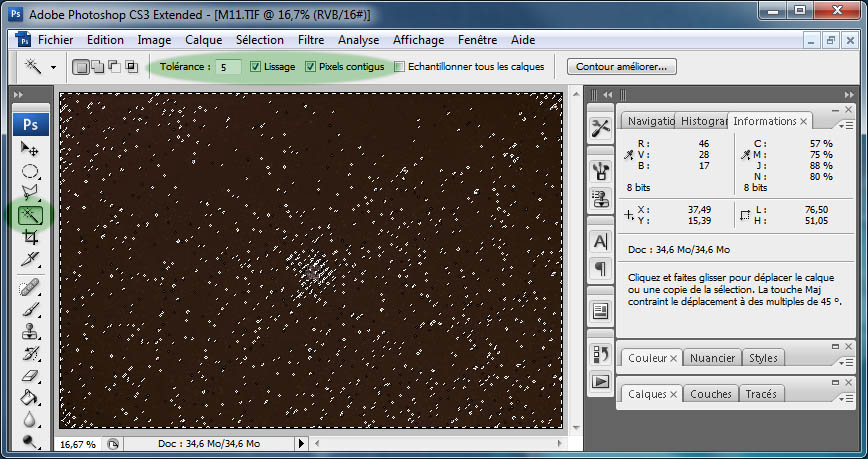
Task: Open the Layer Comps dock panel icon
Action: click(600, 311)
